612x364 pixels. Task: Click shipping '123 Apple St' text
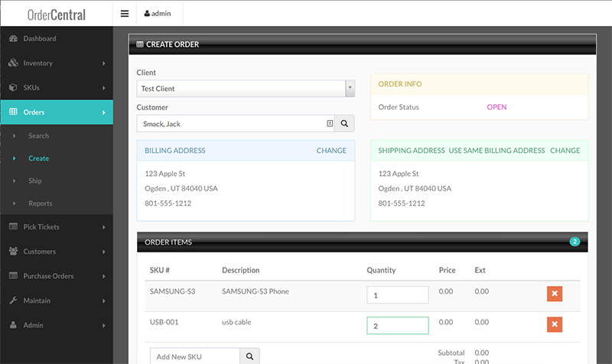point(398,174)
